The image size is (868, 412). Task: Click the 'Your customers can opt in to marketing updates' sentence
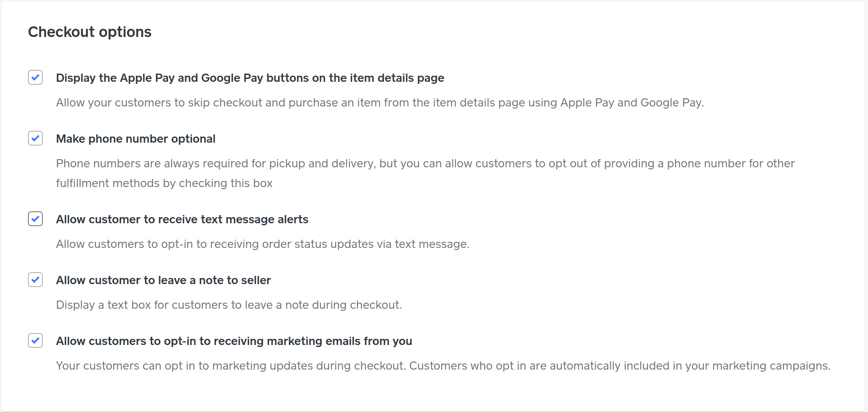coord(230,366)
